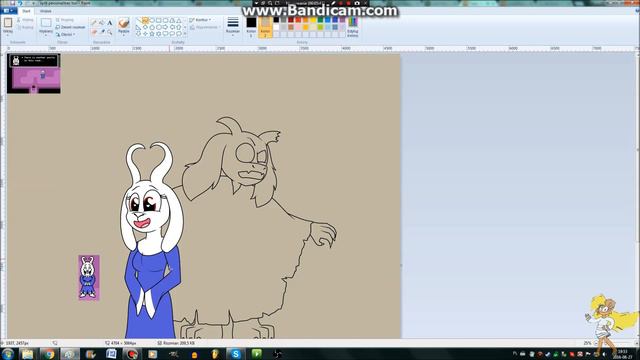Pick the white palette swatch
Screen dimensions: 640x360
click(x=276, y=27)
